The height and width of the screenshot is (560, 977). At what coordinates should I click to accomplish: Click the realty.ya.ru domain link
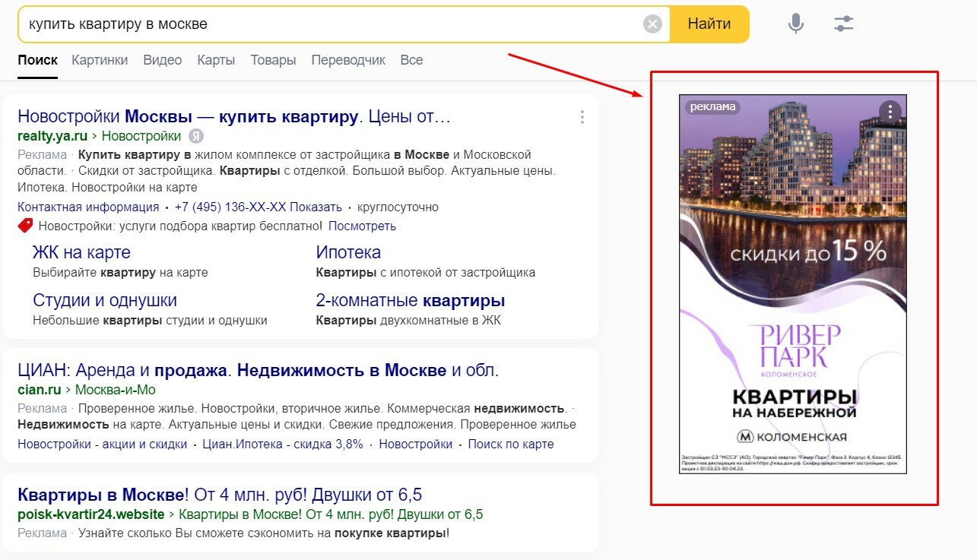tap(51, 136)
